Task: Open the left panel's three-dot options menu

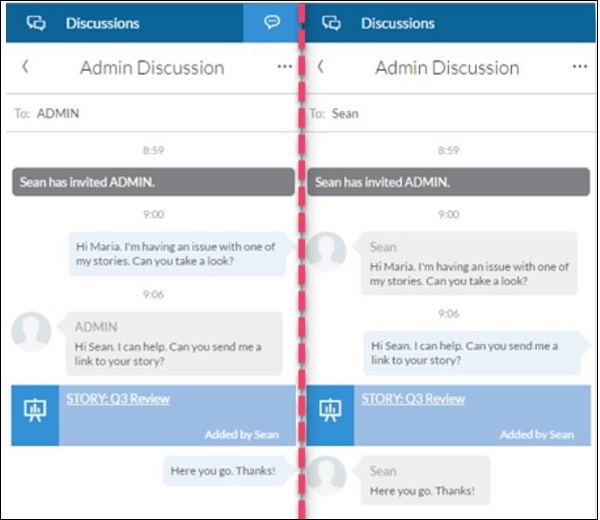Action: click(285, 67)
